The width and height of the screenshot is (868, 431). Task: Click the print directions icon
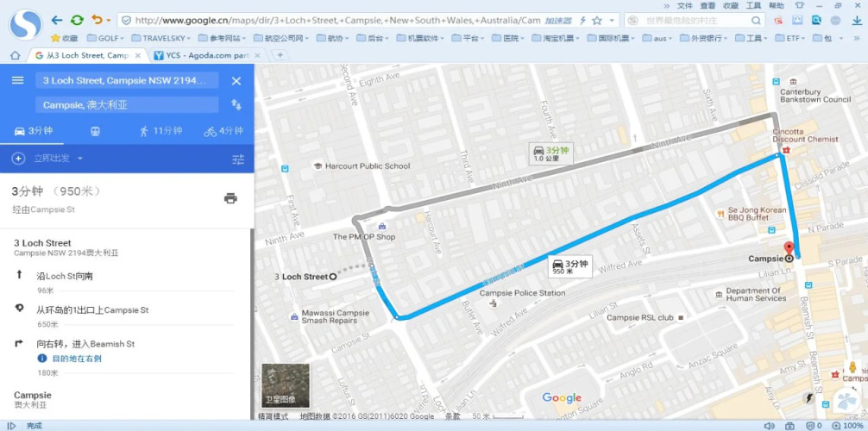tap(230, 197)
